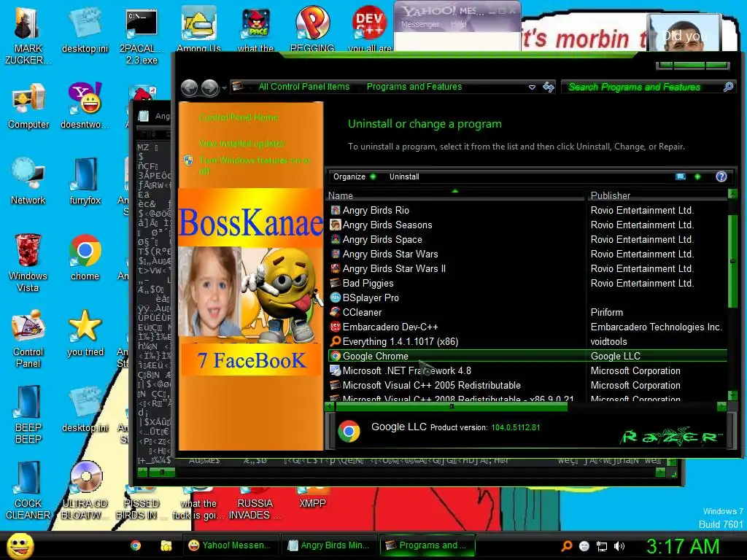
Task: Open the Messenger menu in Yahoo window
Action: (x=419, y=24)
